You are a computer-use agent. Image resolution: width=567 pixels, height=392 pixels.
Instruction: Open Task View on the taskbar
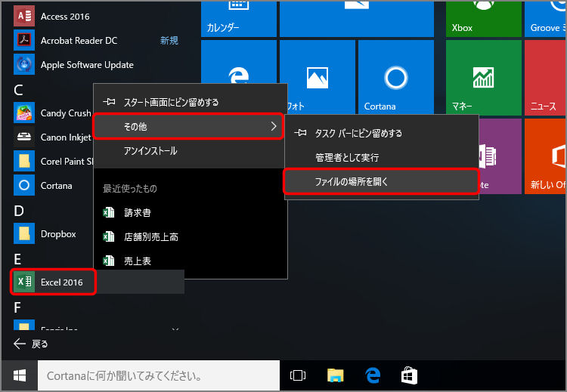coord(298,375)
